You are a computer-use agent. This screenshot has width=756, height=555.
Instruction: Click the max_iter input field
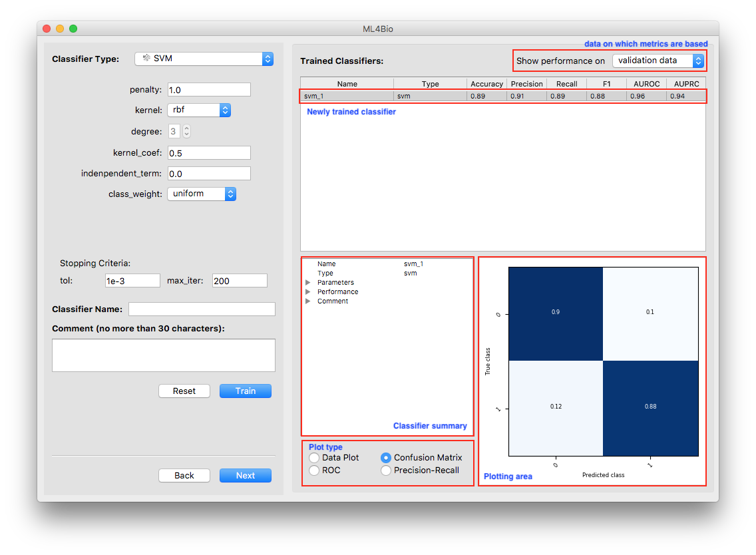239,281
